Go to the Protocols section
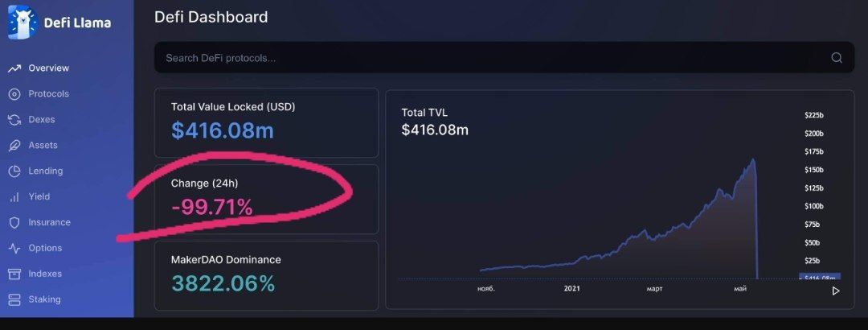 click(x=49, y=93)
